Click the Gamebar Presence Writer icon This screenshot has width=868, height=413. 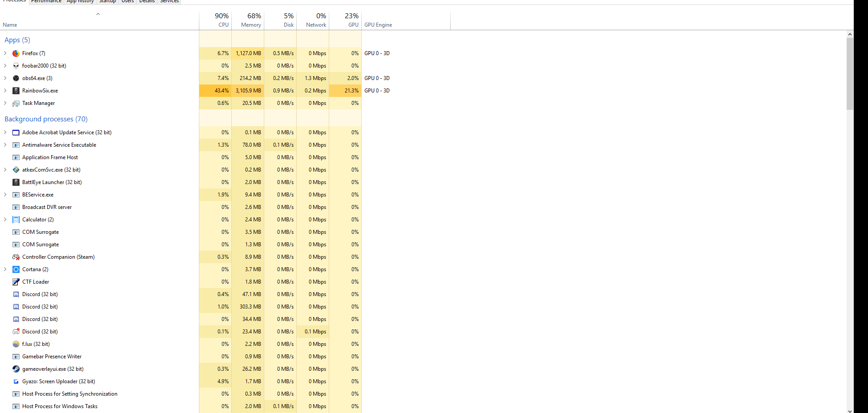pyautogui.click(x=16, y=357)
